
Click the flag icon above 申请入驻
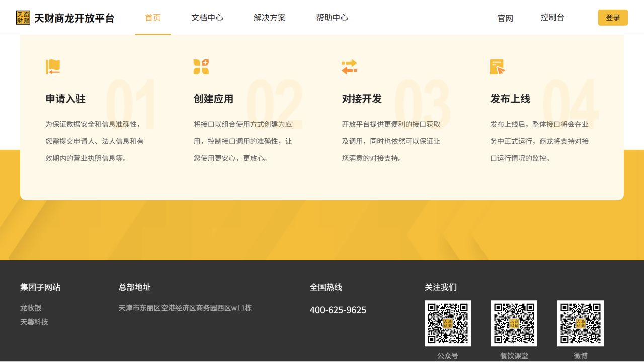tap(53, 67)
